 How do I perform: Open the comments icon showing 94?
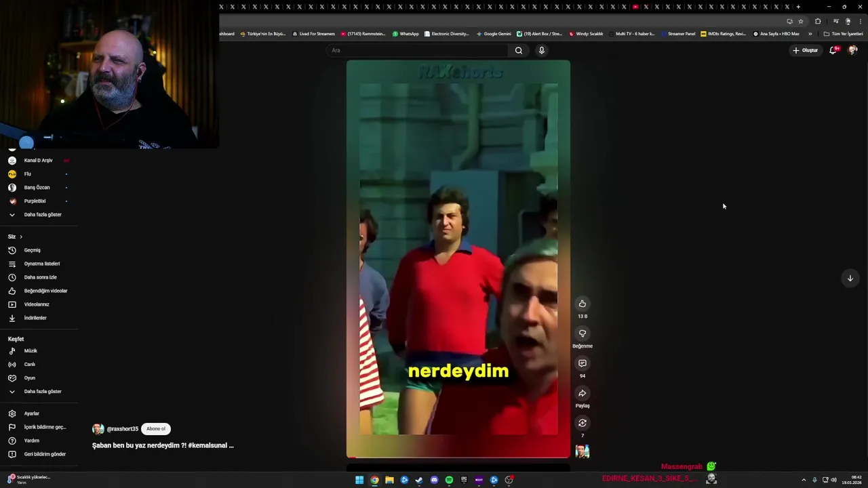click(582, 363)
